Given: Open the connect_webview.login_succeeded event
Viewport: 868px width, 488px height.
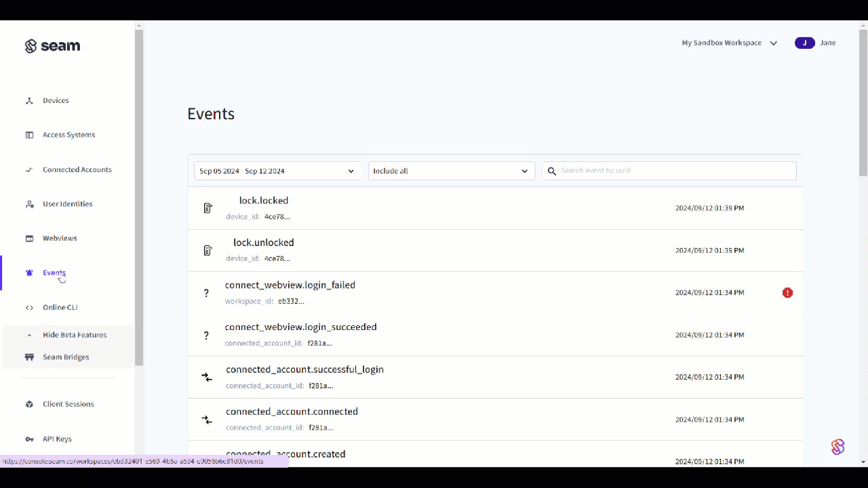Looking at the screenshot, I should pyautogui.click(x=496, y=335).
